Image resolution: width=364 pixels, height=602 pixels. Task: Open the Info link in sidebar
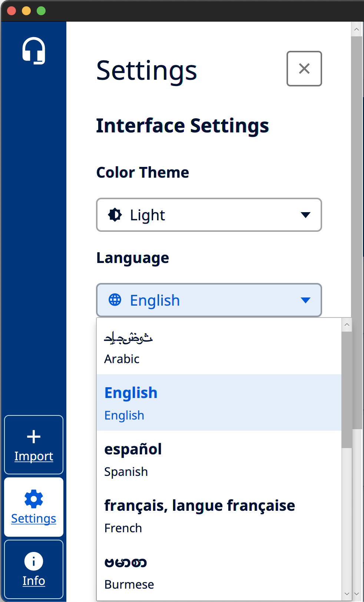click(x=34, y=581)
